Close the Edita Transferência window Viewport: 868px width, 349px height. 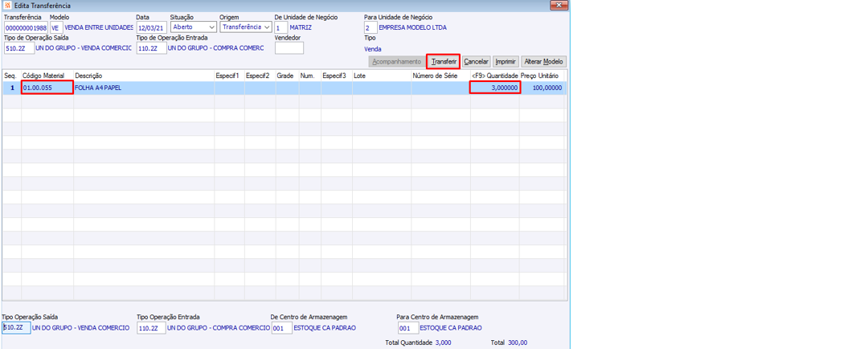pyautogui.click(x=559, y=6)
